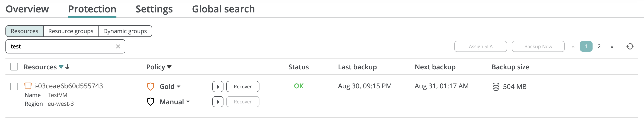Click the refresh icon near pagination
Screen dimensions: 644x120
[630, 46]
